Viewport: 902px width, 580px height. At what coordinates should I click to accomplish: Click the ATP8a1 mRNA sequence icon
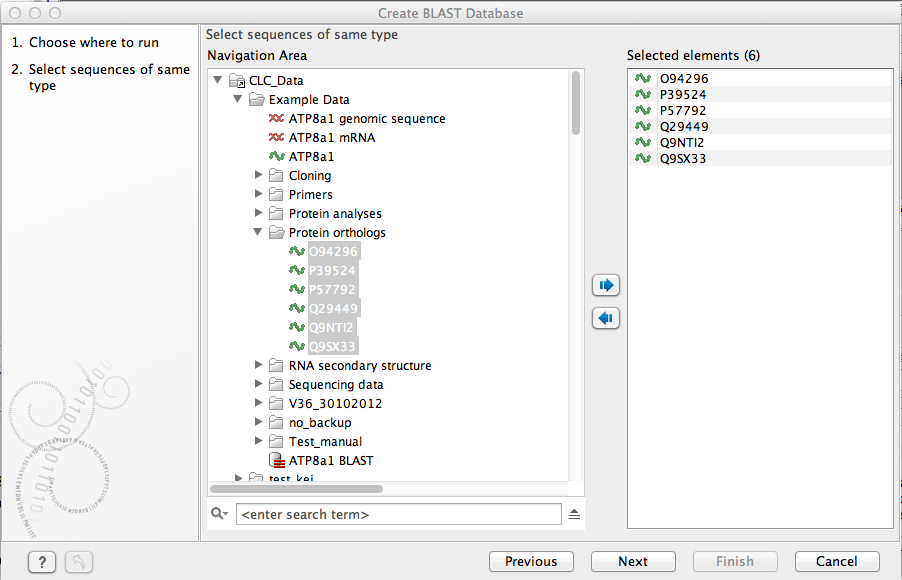click(277, 138)
